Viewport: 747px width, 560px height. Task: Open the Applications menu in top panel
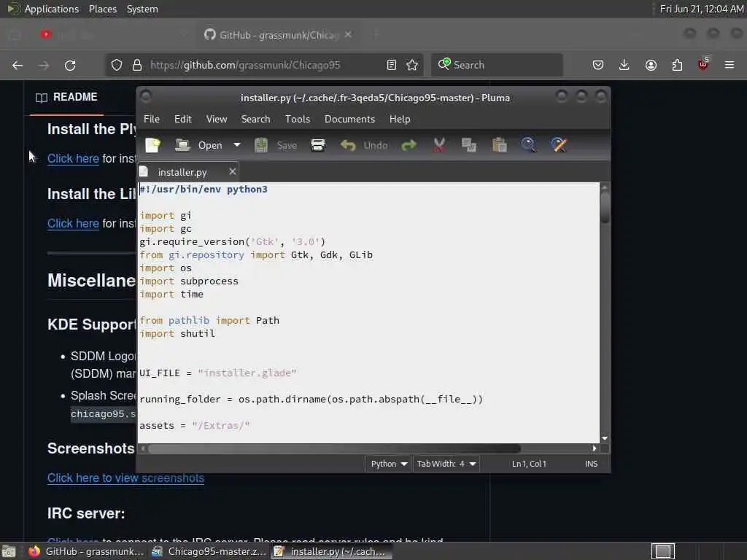52,9
